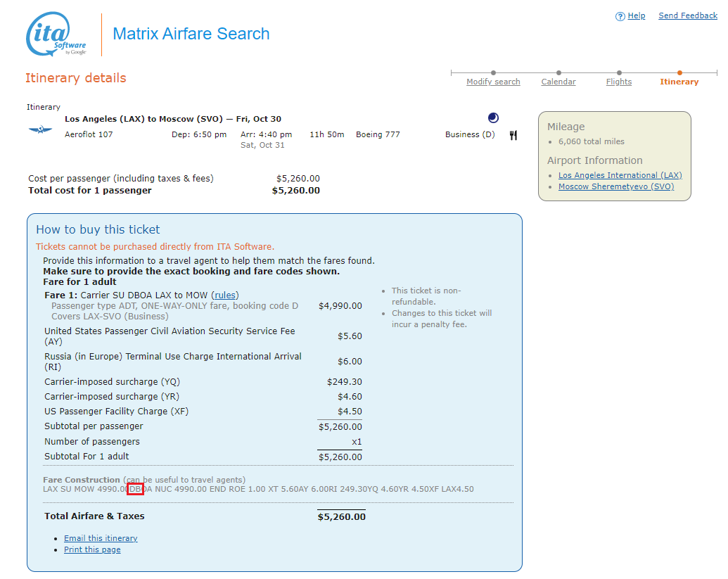Click the fare construction line text

pos(258,490)
